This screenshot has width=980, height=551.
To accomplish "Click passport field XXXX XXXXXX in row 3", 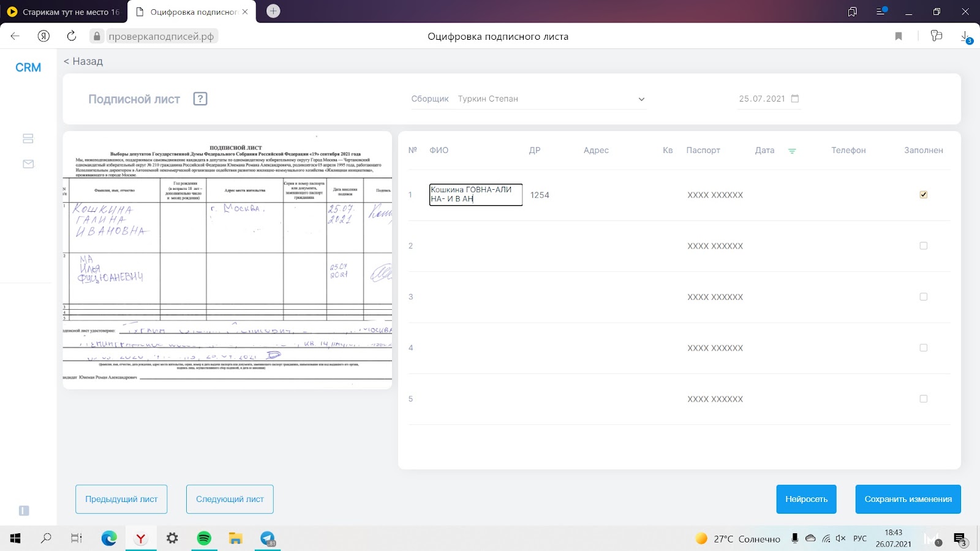I will tap(715, 297).
